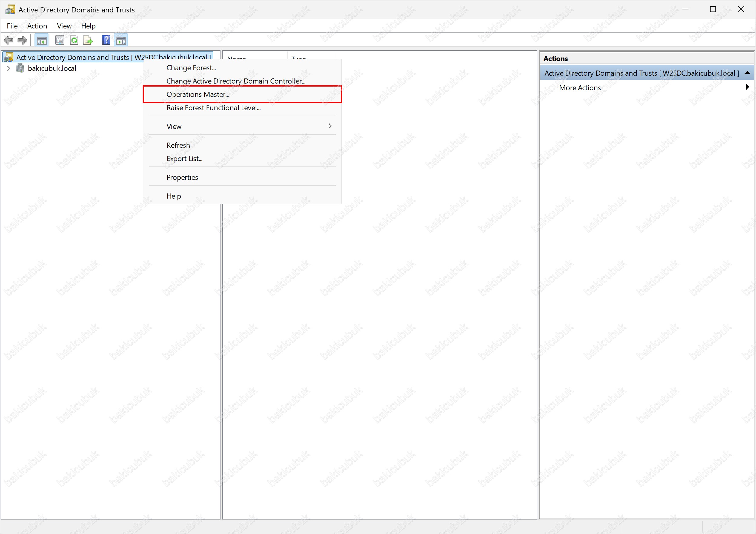Viewport: 756px width, 534px height.
Task: Click the Domains and Trusts root node icon
Action: 8,57
